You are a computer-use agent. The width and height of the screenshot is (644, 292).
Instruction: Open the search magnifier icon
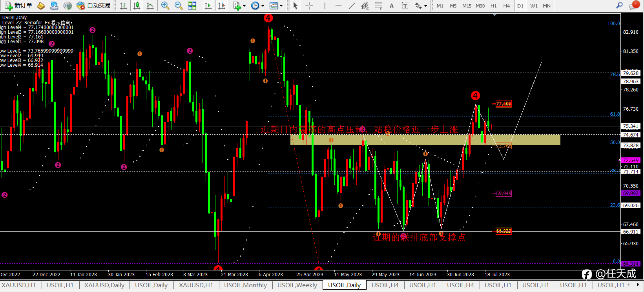pyautogui.click(x=619, y=5)
